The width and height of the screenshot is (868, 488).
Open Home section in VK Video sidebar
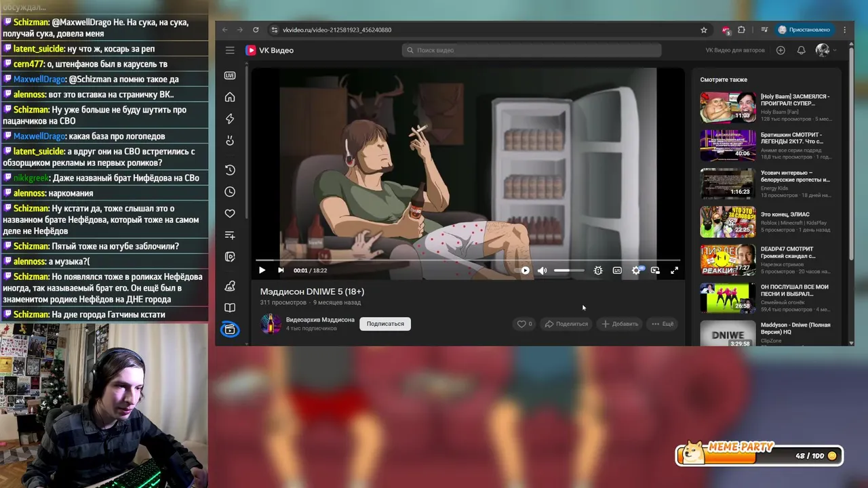point(230,97)
